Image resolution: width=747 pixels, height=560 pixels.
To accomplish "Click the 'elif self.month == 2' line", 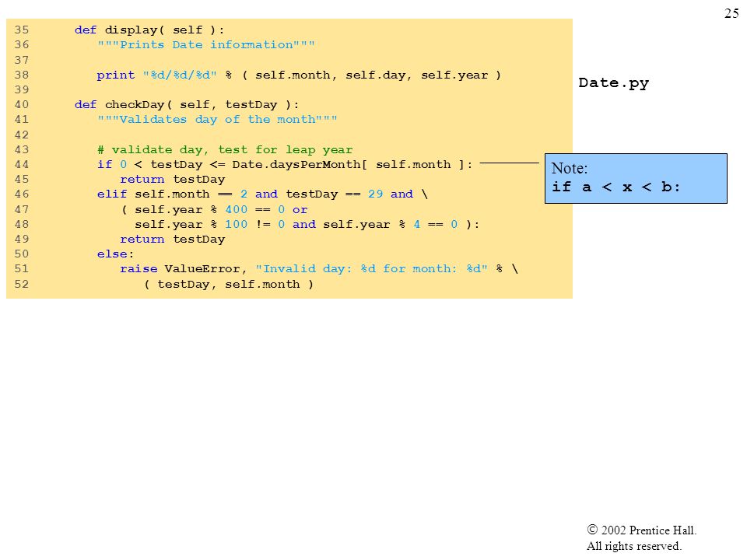I will point(262,194).
